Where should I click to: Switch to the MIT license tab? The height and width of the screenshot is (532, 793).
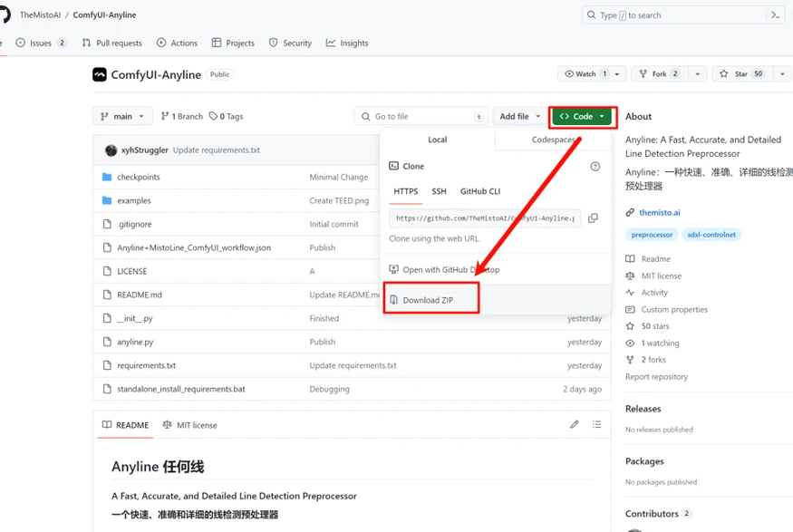189,425
